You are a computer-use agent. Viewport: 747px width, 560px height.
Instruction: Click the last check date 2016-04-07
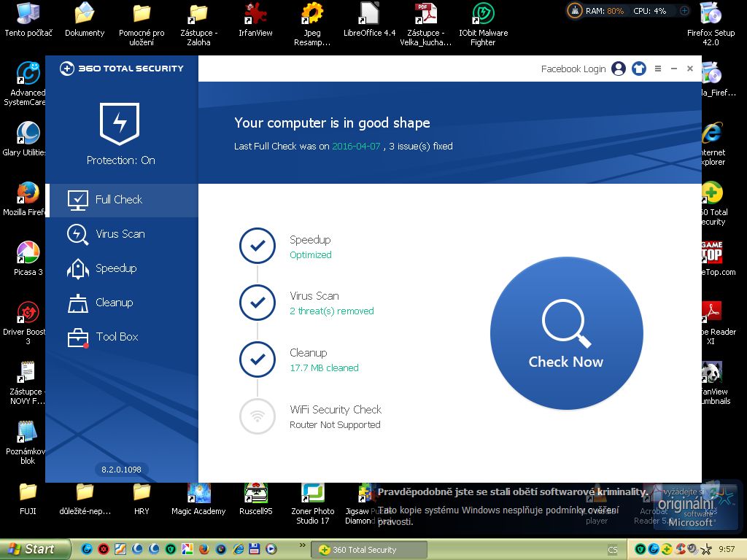point(356,146)
